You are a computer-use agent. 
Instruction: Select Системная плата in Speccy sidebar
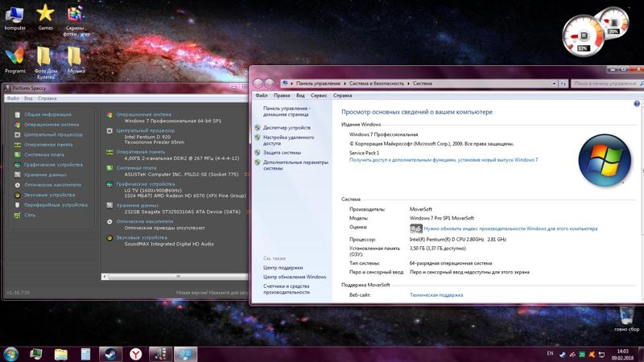[x=44, y=154]
